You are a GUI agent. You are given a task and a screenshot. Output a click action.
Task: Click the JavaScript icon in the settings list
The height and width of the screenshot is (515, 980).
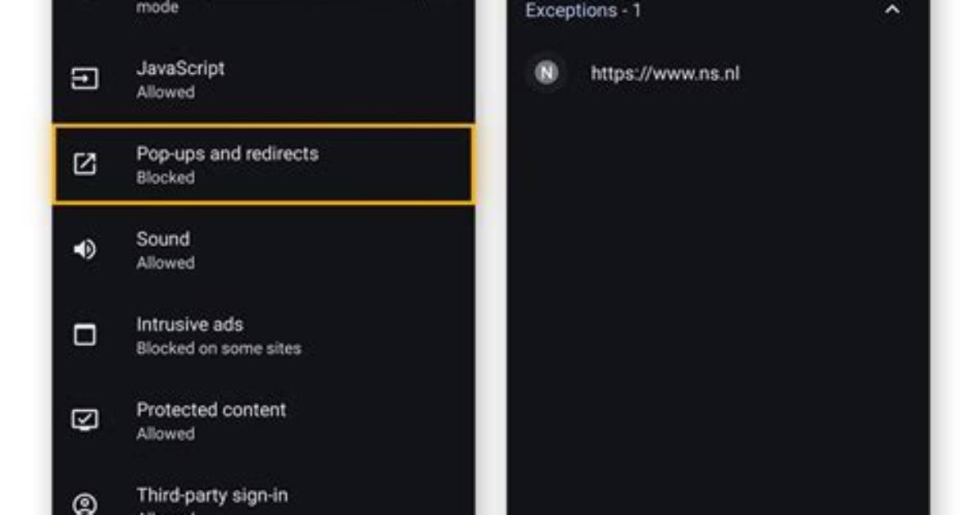pos(84,79)
